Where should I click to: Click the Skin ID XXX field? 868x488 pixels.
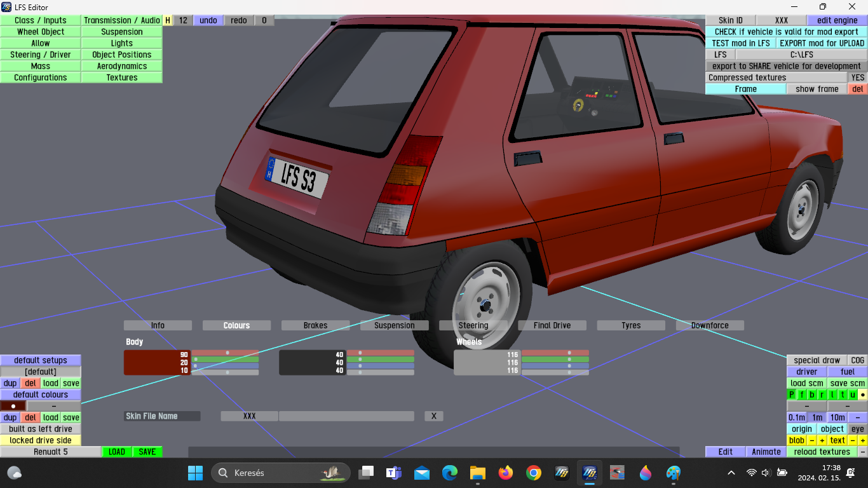point(782,20)
